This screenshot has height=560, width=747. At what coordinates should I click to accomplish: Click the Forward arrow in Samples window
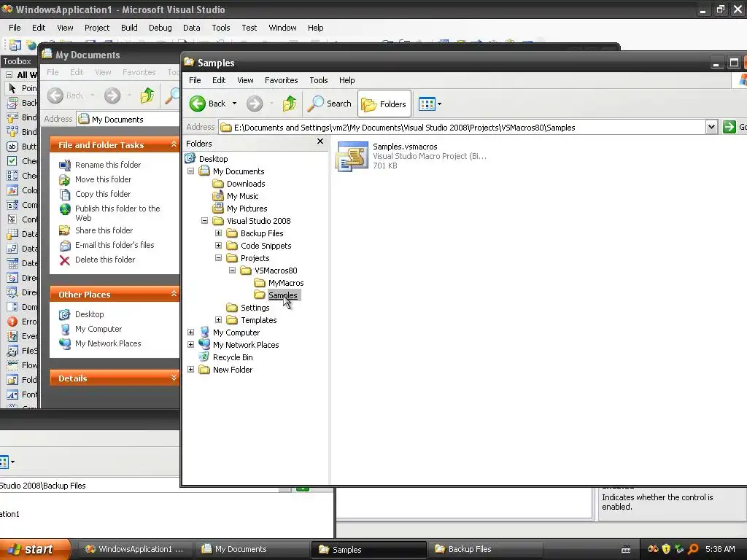tap(255, 104)
